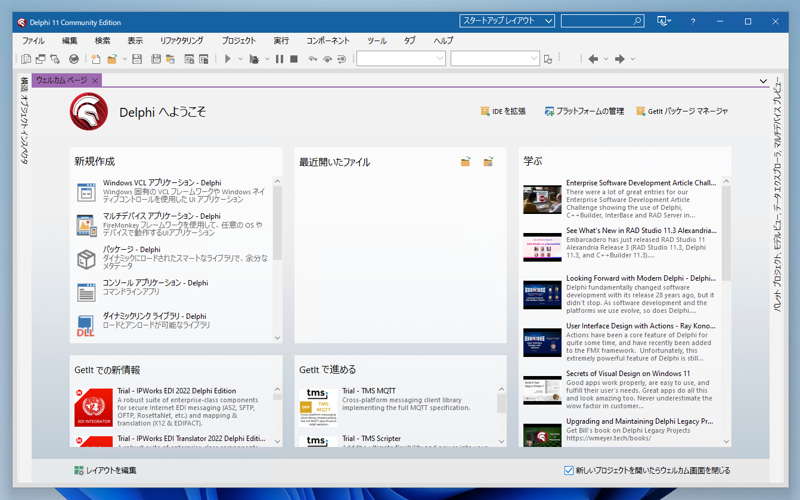800x500 pixels.
Task: Open the tab list chevron at tab bar right
Action: pyautogui.click(x=763, y=81)
